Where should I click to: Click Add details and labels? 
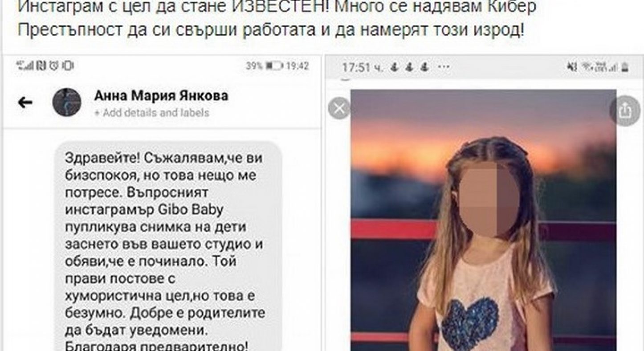151,113
